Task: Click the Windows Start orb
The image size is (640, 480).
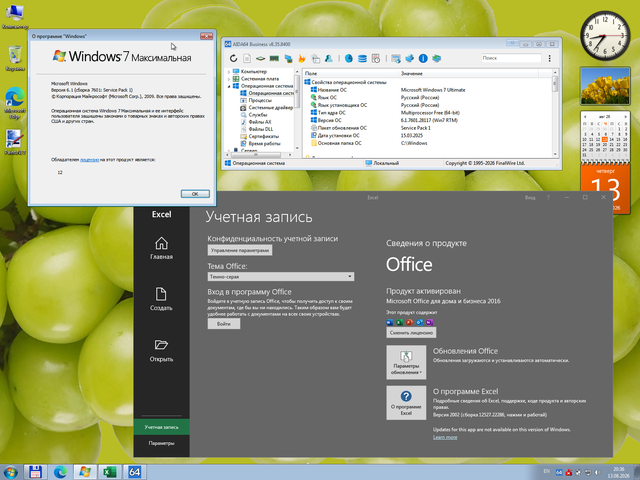Action: click(10, 472)
